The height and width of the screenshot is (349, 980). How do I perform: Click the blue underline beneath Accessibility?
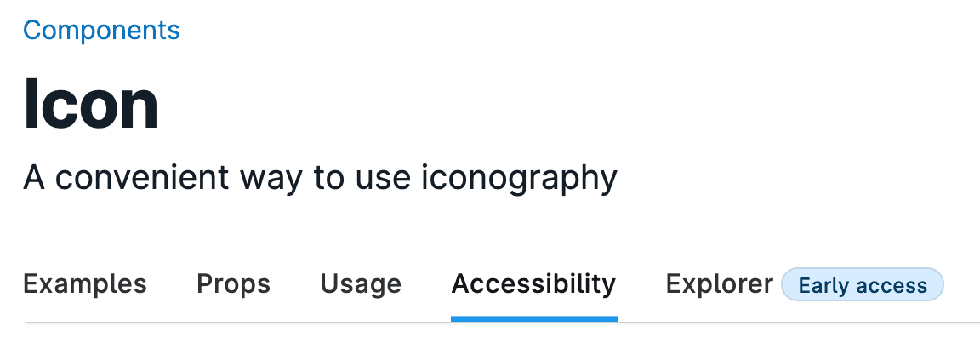pyautogui.click(x=533, y=319)
